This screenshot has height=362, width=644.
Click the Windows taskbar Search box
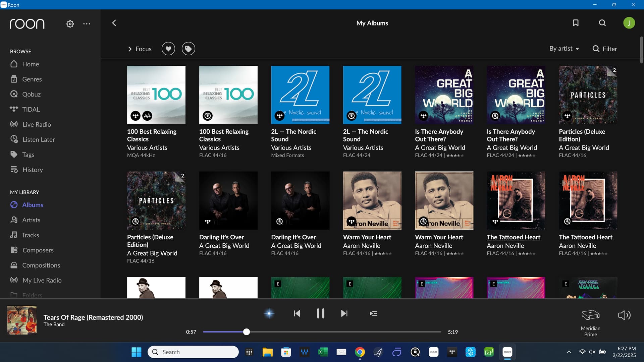click(193, 352)
